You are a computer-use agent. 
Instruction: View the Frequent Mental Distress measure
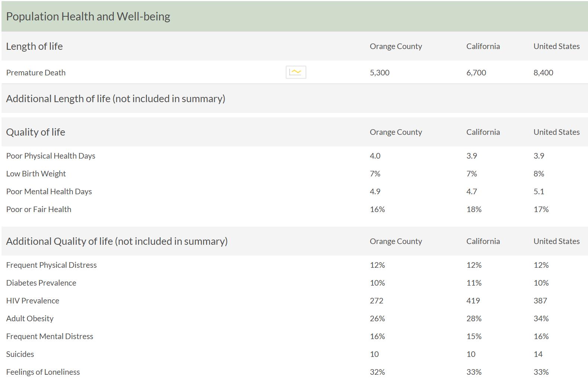50,336
